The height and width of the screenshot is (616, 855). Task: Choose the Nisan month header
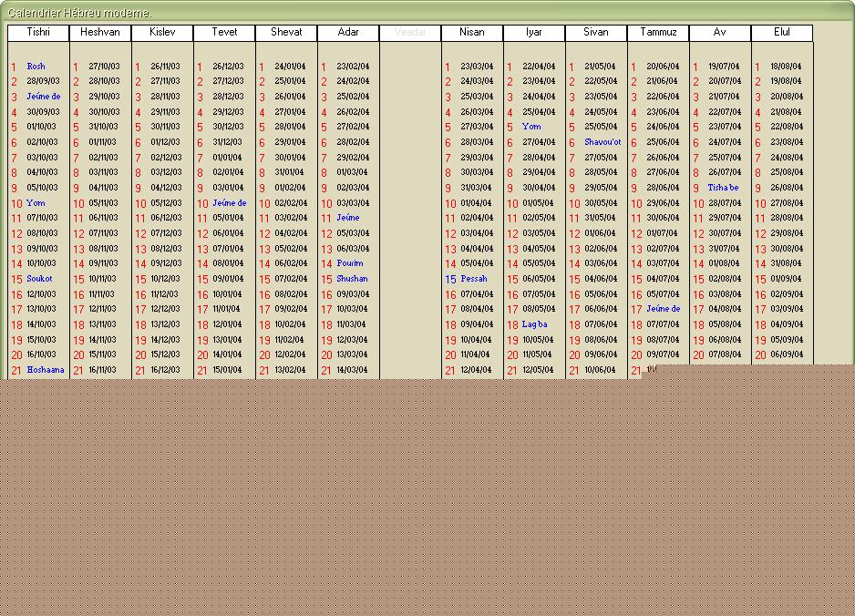point(472,33)
